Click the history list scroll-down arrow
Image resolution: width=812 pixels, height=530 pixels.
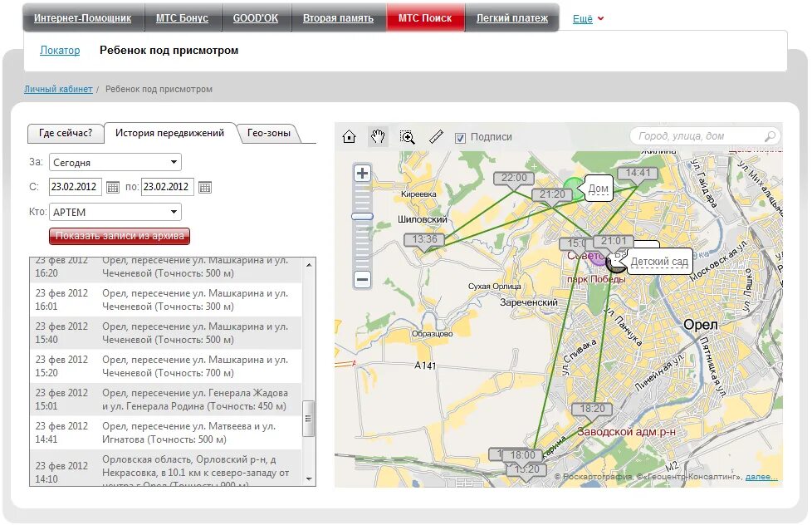click(309, 478)
